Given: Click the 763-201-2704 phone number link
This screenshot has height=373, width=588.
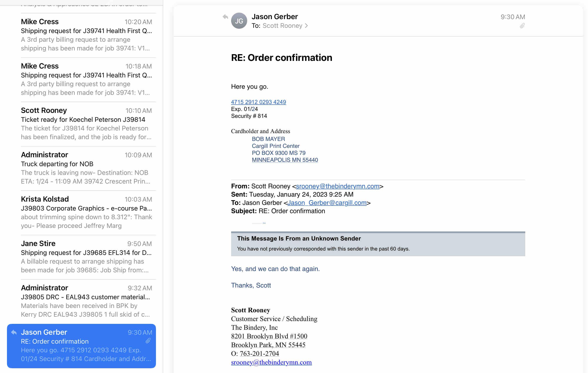Looking at the screenshot, I should click(259, 353).
